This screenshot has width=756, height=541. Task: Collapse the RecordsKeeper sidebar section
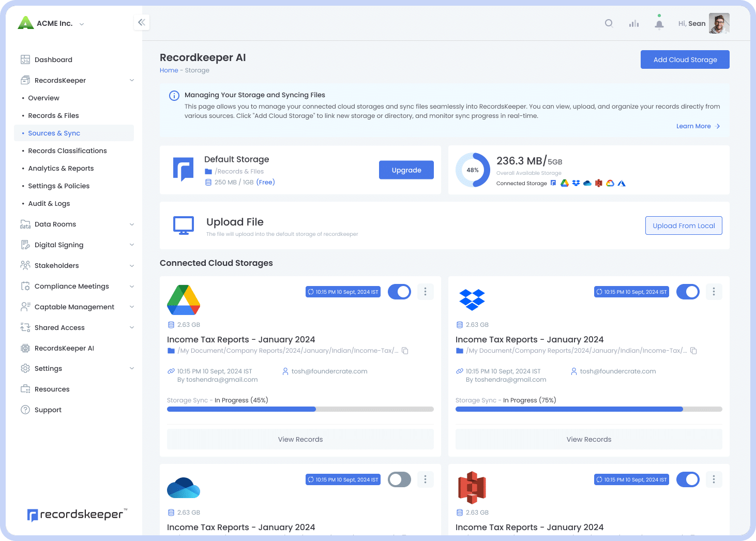[x=132, y=80]
